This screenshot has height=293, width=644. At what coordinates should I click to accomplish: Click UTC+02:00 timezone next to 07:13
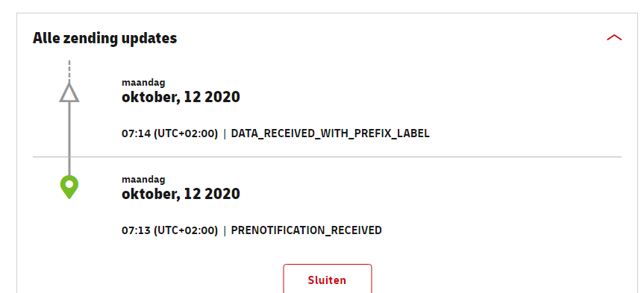click(186, 230)
